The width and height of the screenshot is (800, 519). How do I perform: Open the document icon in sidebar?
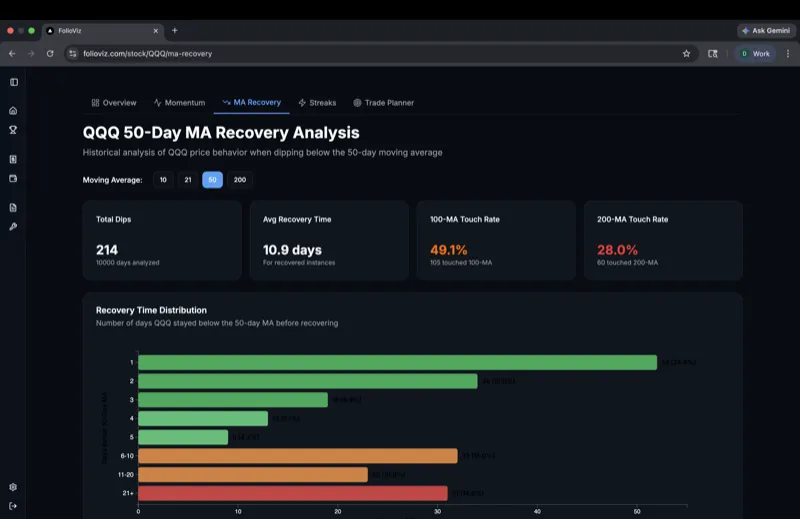click(x=13, y=208)
